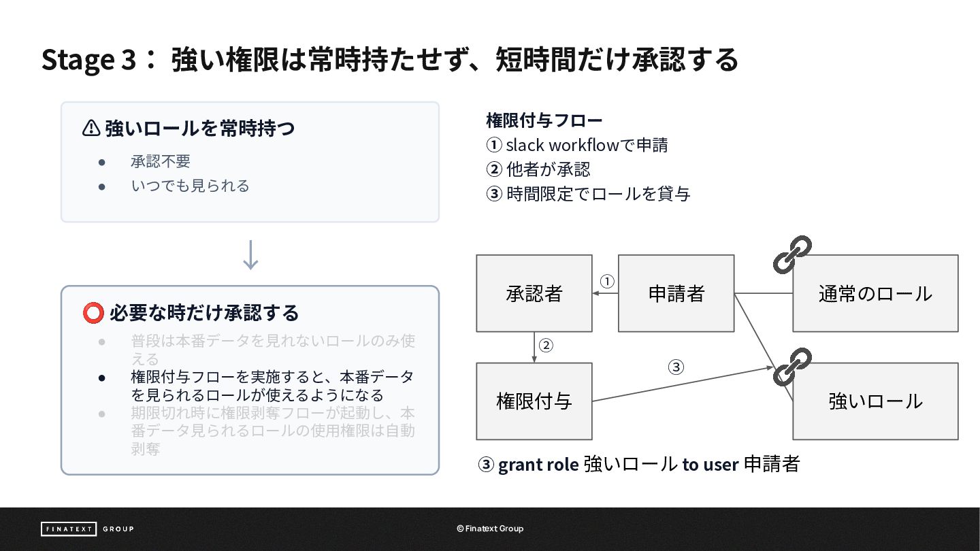Click the circled 2 marker below 承認者
The image size is (980, 551).
click(x=546, y=345)
